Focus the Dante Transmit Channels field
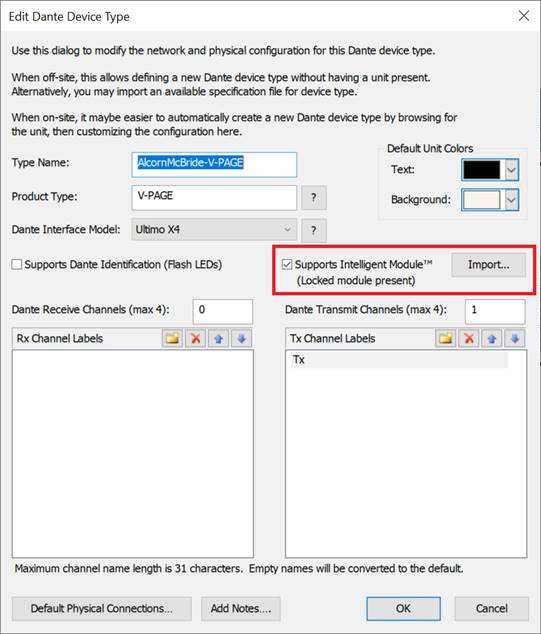The height and width of the screenshot is (634, 541). [x=495, y=311]
